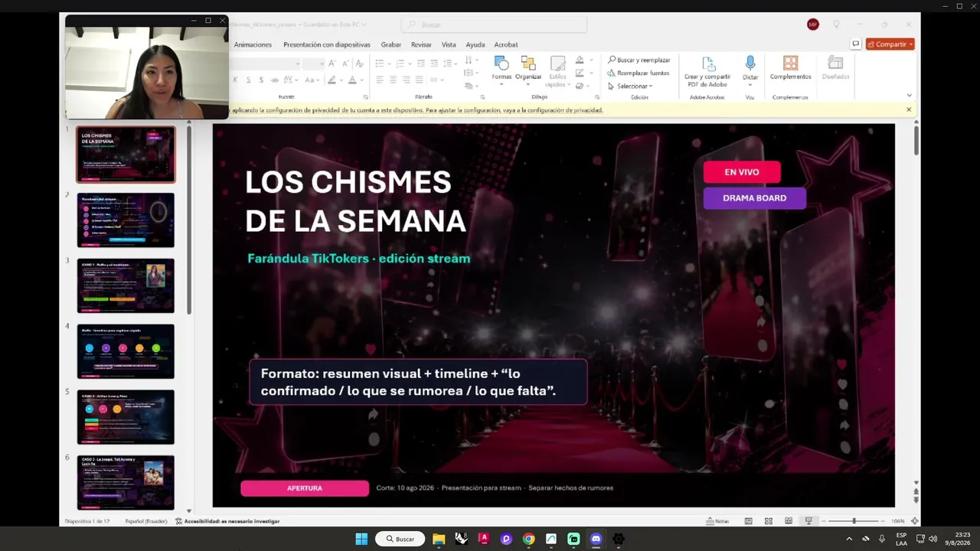Switch to Normal view in status bar
980x551 pixels.
pos(749,521)
